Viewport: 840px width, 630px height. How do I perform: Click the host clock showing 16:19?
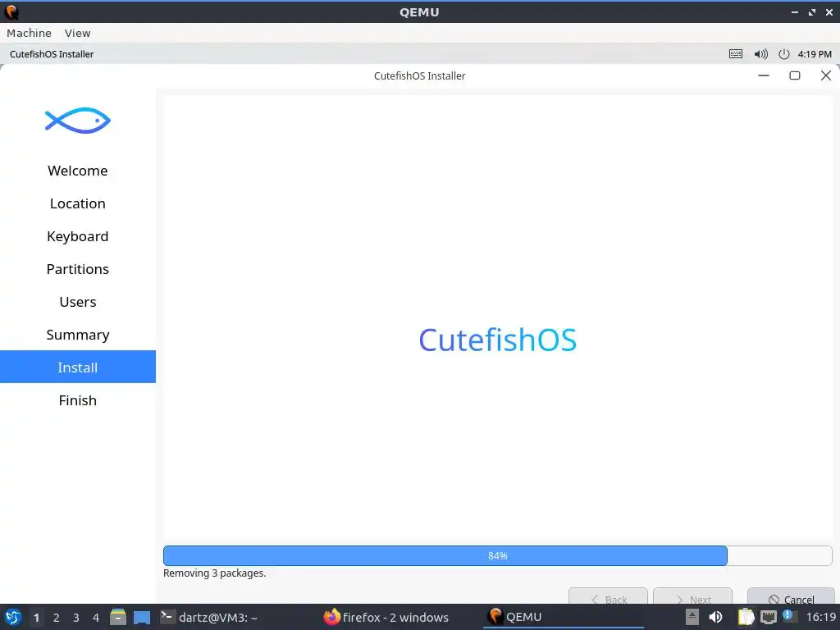click(x=820, y=617)
